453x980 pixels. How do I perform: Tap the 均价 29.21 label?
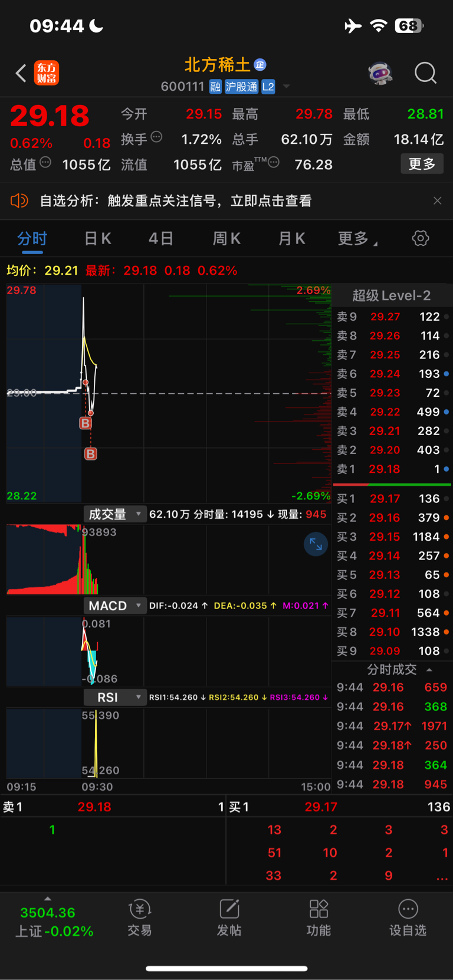(x=42, y=270)
